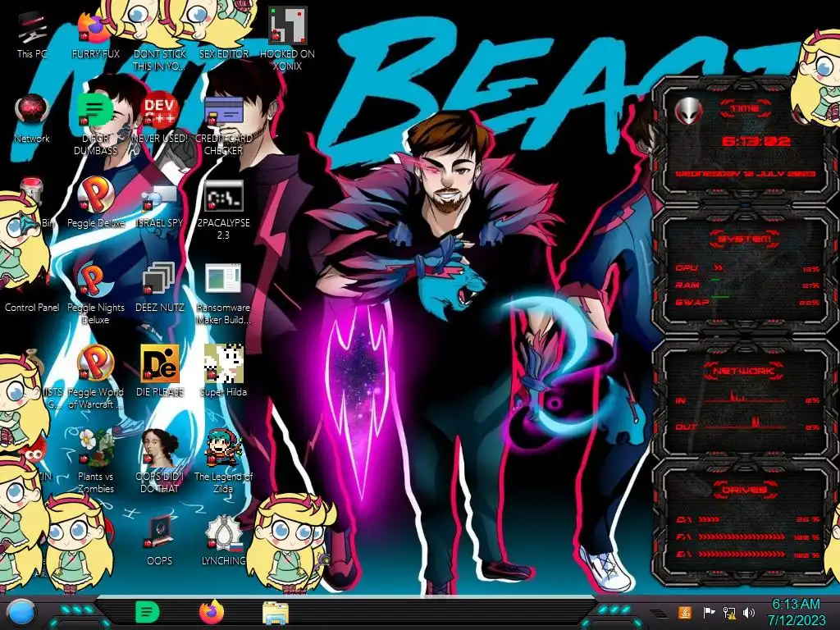The height and width of the screenshot is (630, 840).
Task: Click the network IN traffic graph
Action: 746,398
